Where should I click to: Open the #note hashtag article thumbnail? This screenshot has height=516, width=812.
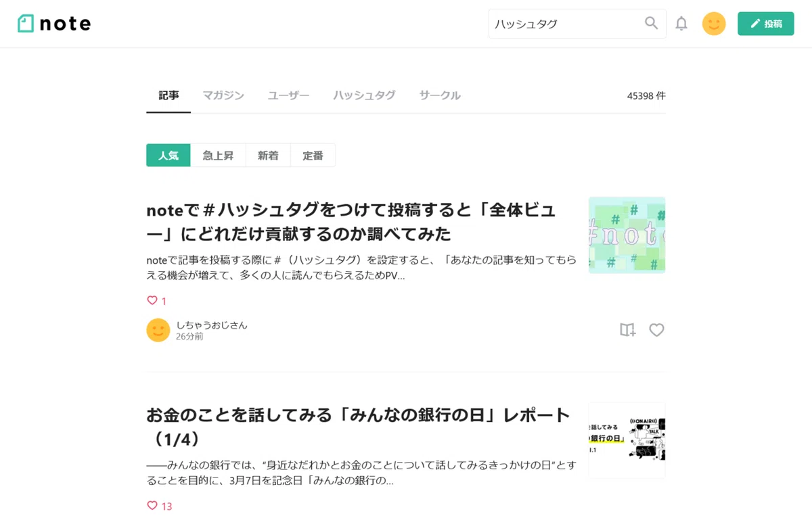pyautogui.click(x=627, y=235)
